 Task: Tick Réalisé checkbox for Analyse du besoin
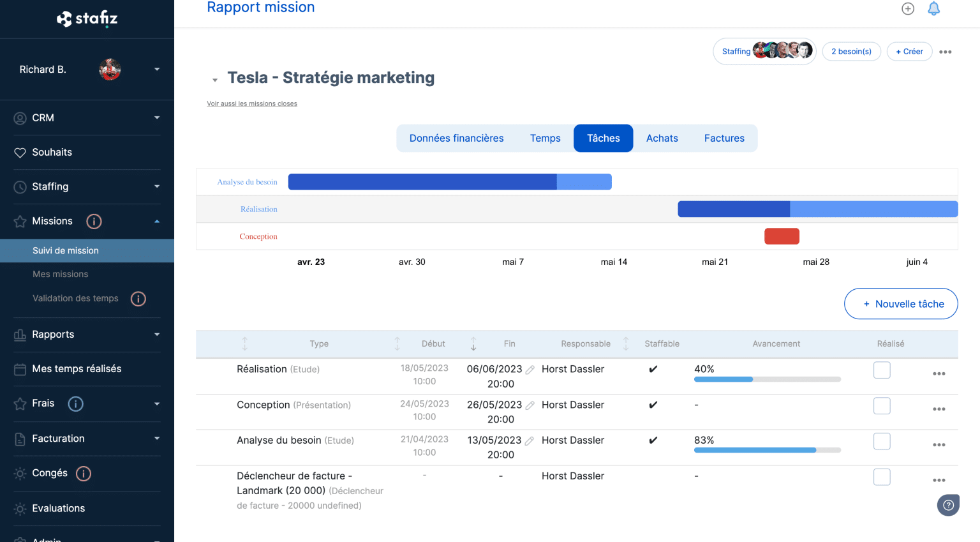coord(882,441)
